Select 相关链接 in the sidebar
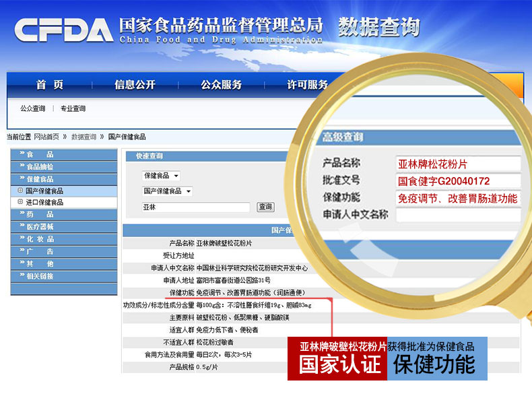The height and width of the screenshot is (396, 532). tap(64, 276)
